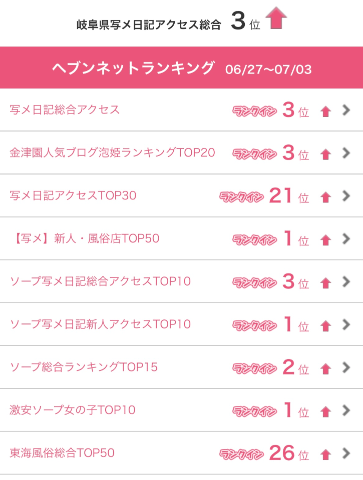363x480 pixels.
Task: Open the 金津園人気ブログ泡姫ランキングTOP20 link
Action: (x=112, y=153)
